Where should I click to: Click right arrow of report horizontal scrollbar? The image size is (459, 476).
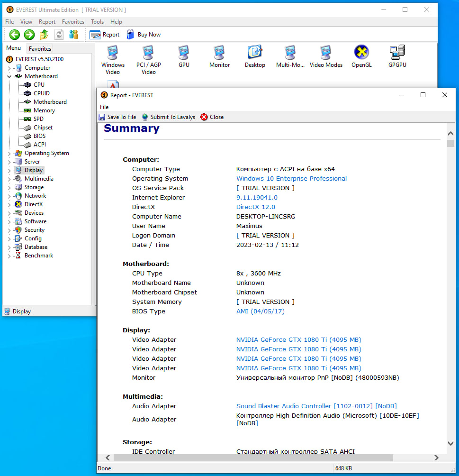point(436,458)
